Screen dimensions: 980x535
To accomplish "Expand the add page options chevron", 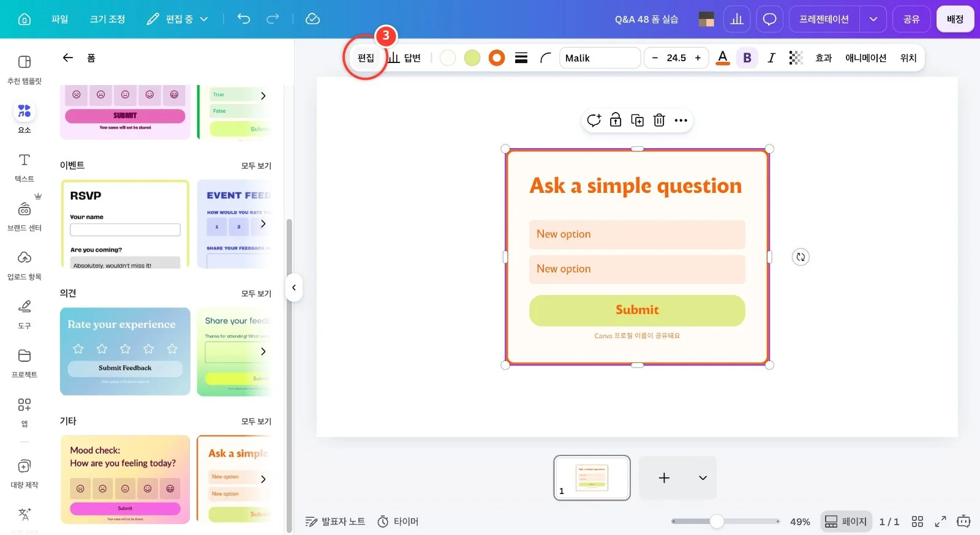I will (x=703, y=478).
